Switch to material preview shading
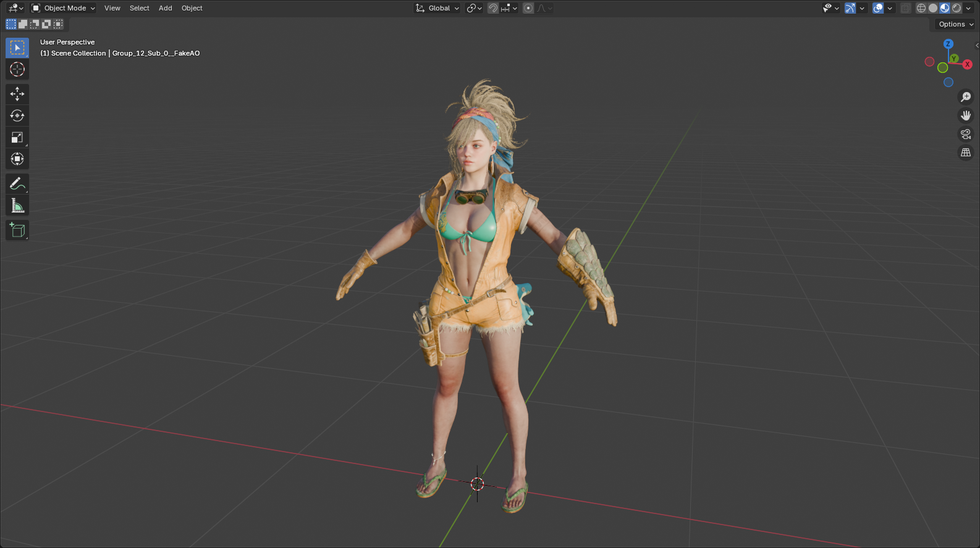This screenshot has height=548, width=980. click(x=945, y=8)
